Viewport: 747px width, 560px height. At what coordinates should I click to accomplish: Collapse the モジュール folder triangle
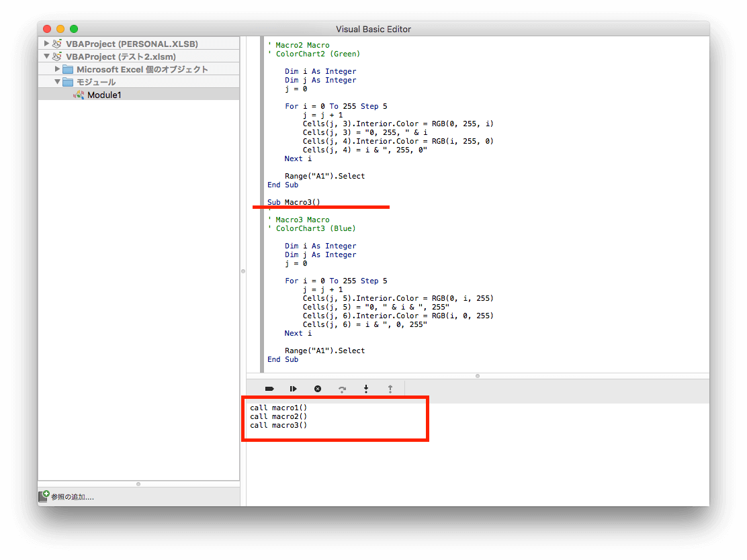[x=57, y=82]
